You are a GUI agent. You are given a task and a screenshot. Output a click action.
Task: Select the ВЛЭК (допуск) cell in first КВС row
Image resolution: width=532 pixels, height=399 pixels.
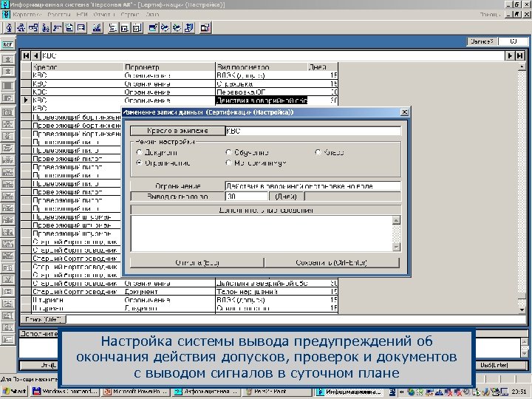[262, 75]
